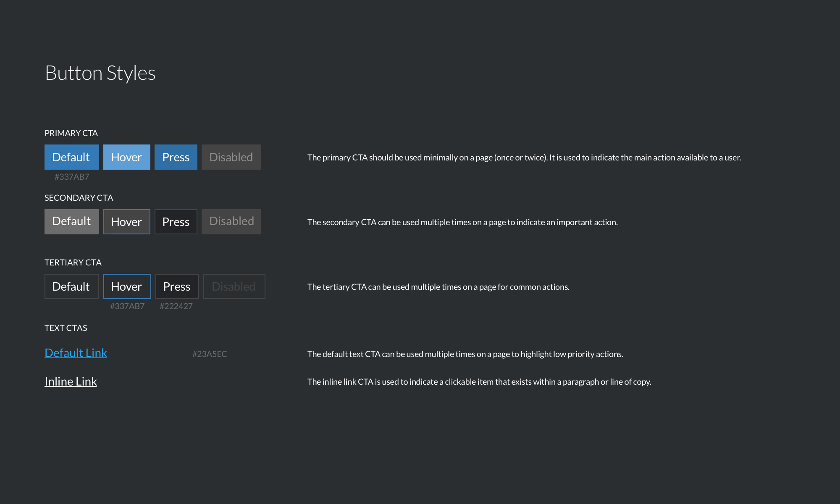
Task: Select the tertiary CTA Hover button
Action: pyautogui.click(x=127, y=286)
